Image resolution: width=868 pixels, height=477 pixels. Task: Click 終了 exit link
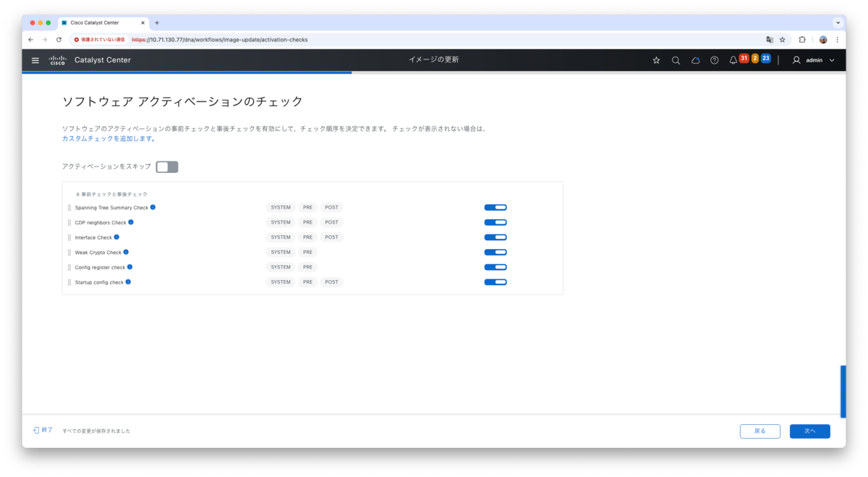point(43,430)
